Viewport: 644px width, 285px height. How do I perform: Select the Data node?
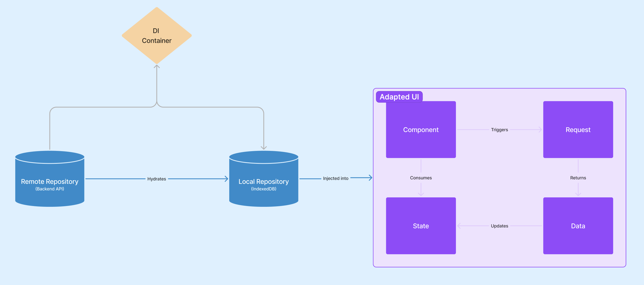click(x=578, y=226)
